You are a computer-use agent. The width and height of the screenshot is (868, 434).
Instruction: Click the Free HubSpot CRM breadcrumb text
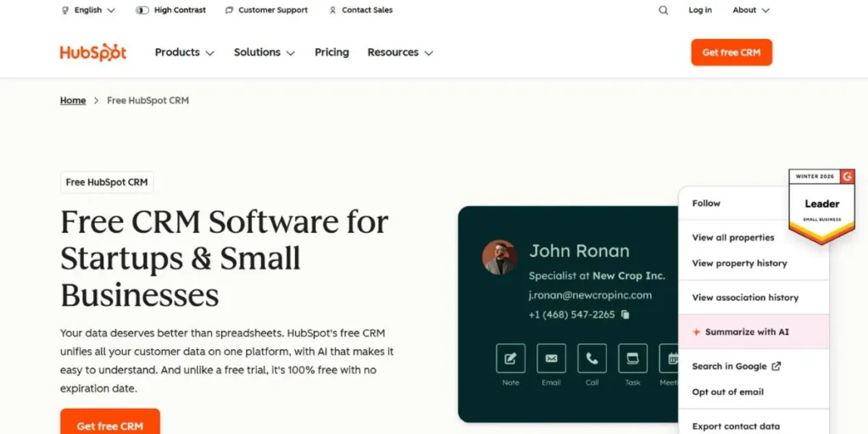coord(147,100)
